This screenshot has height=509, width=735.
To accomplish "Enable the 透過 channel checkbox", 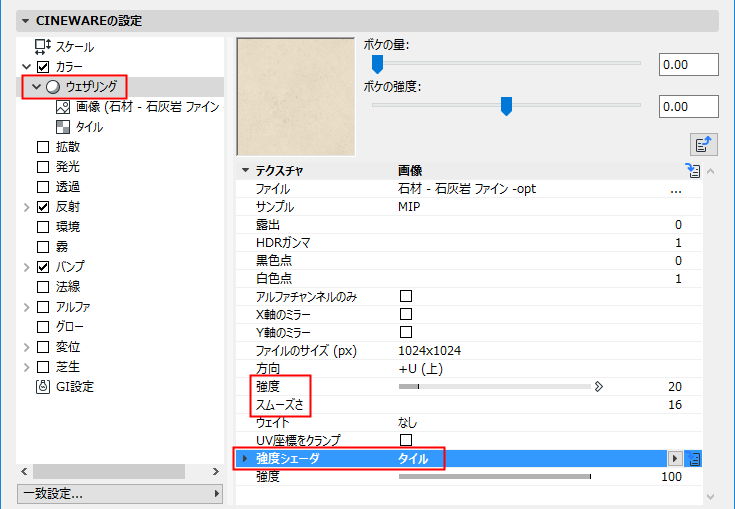I will [43, 187].
